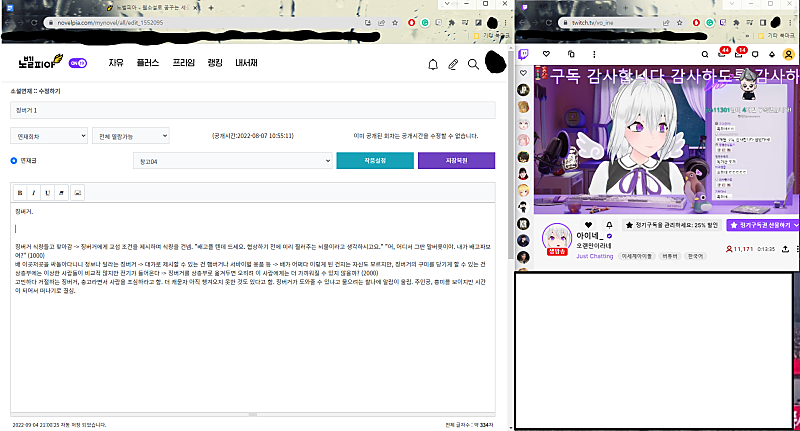Open Twitch inbox with 14 badge
This screenshot has height=431, width=800.
coord(739,53)
